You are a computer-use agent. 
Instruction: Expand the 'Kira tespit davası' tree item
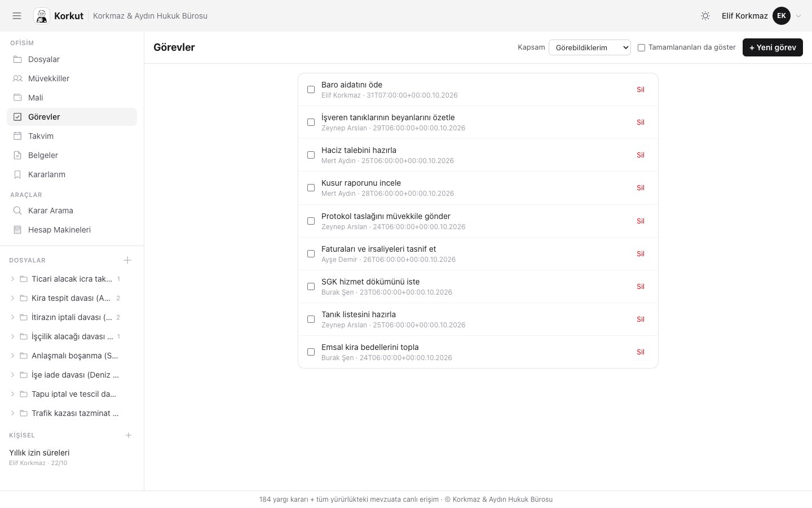12,298
